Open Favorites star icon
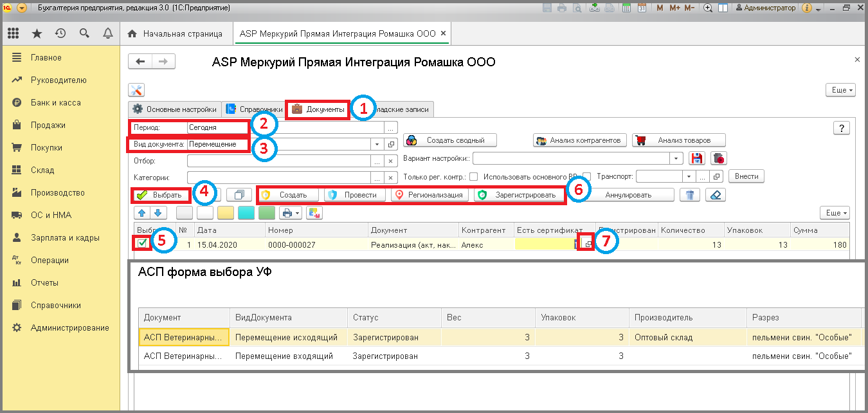Viewport: 868px width, 413px height. (x=37, y=33)
